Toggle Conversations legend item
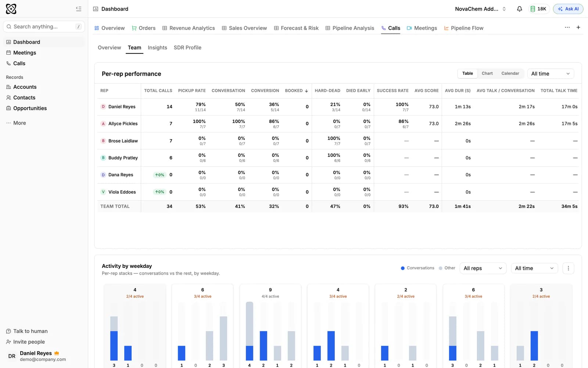The image size is (588, 368). click(417, 268)
